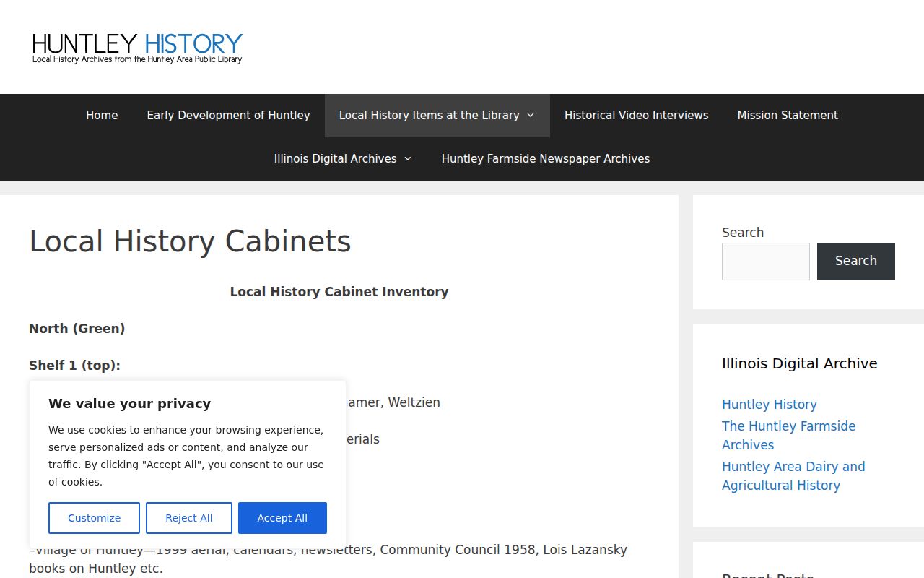Expand the Illinois Digital Archives submenu chevron
This screenshot has width=924, height=578.
(x=408, y=159)
